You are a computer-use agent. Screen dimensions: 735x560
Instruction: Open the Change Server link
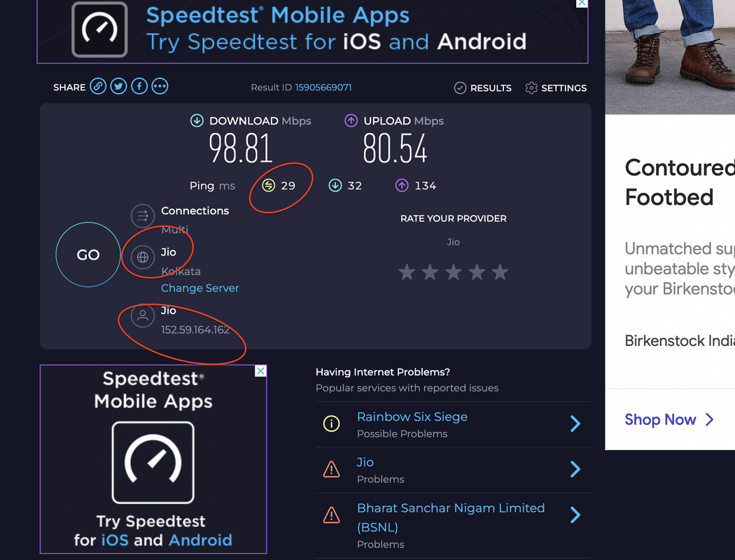(199, 288)
